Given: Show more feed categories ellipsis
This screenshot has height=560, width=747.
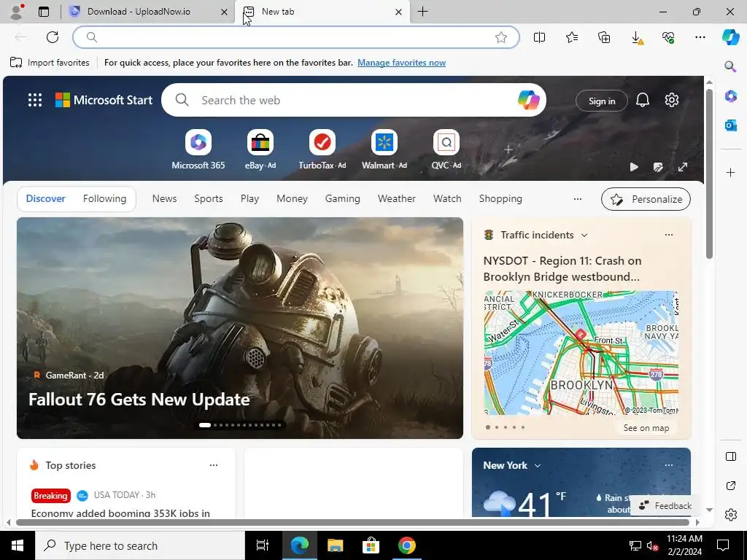Looking at the screenshot, I should pyautogui.click(x=578, y=198).
